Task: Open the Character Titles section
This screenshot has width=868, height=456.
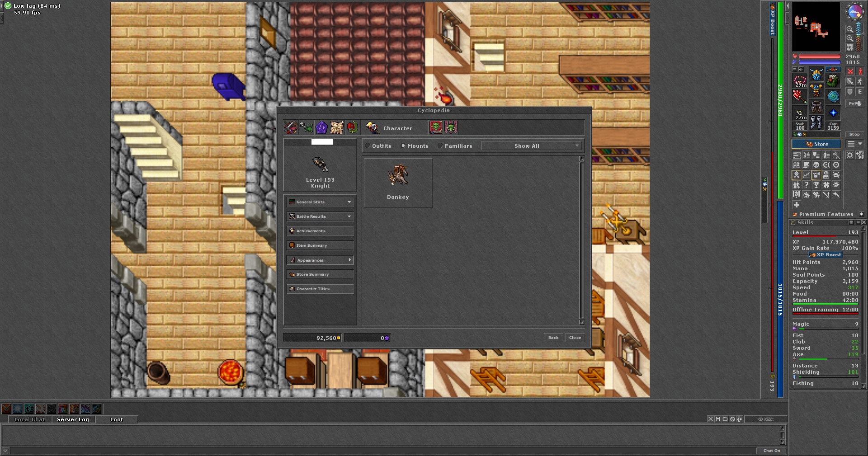Action: point(320,289)
